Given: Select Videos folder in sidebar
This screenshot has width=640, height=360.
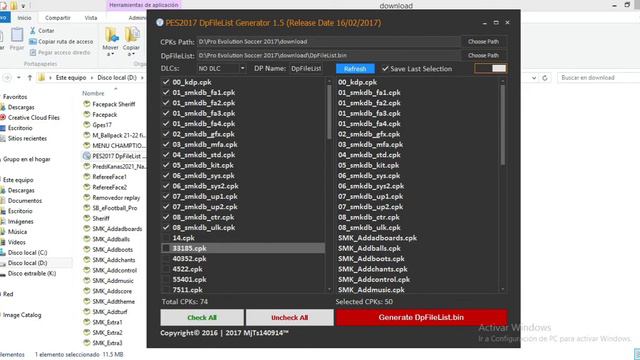Looking at the screenshot, I should pyautogui.click(x=17, y=242).
